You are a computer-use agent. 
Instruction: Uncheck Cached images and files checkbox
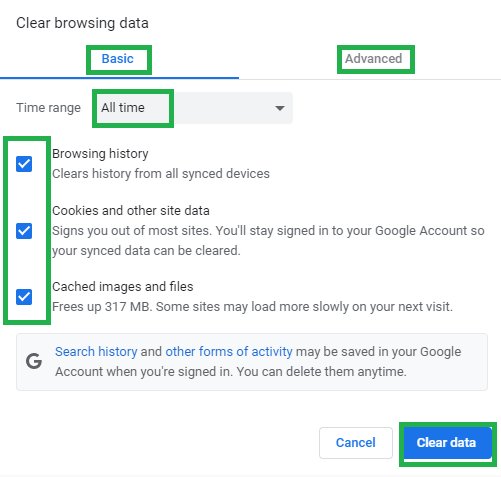tap(24, 297)
